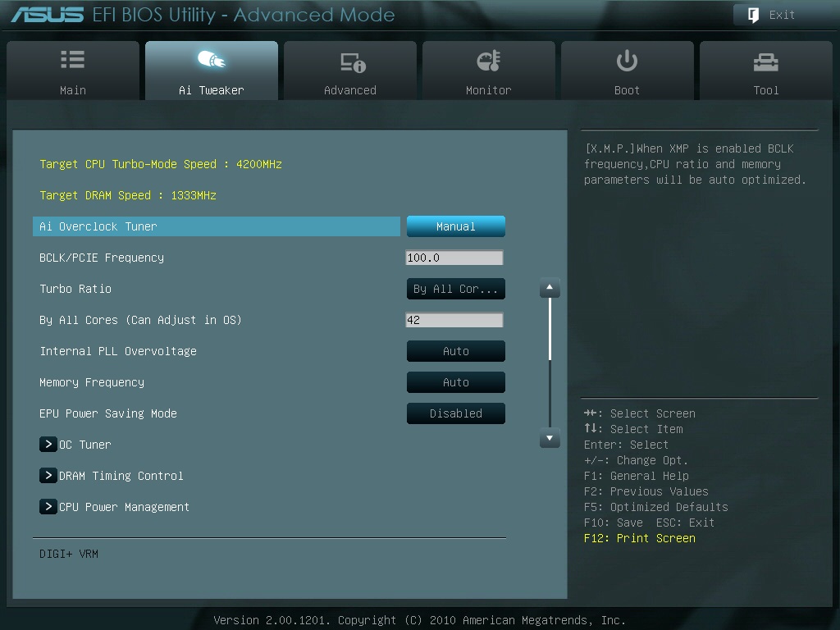Select the Ai Overclock Tuner row
Image resolution: width=840 pixels, height=630 pixels.
pos(217,226)
